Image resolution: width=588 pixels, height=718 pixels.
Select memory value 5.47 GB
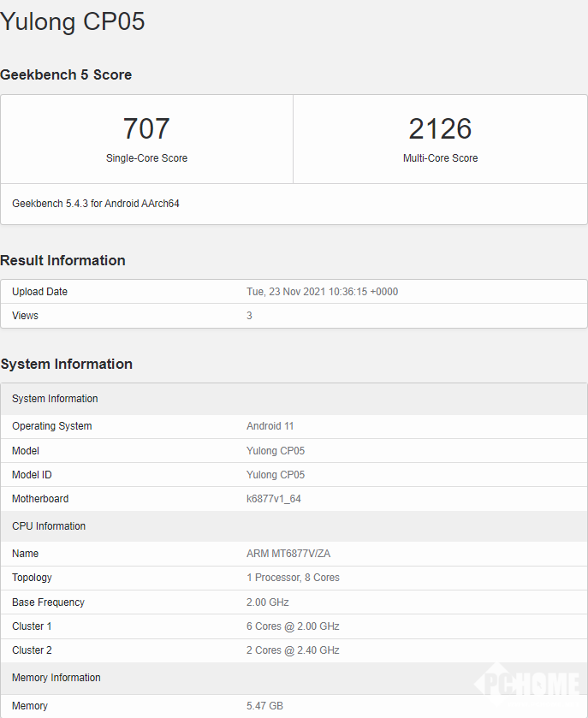click(264, 706)
